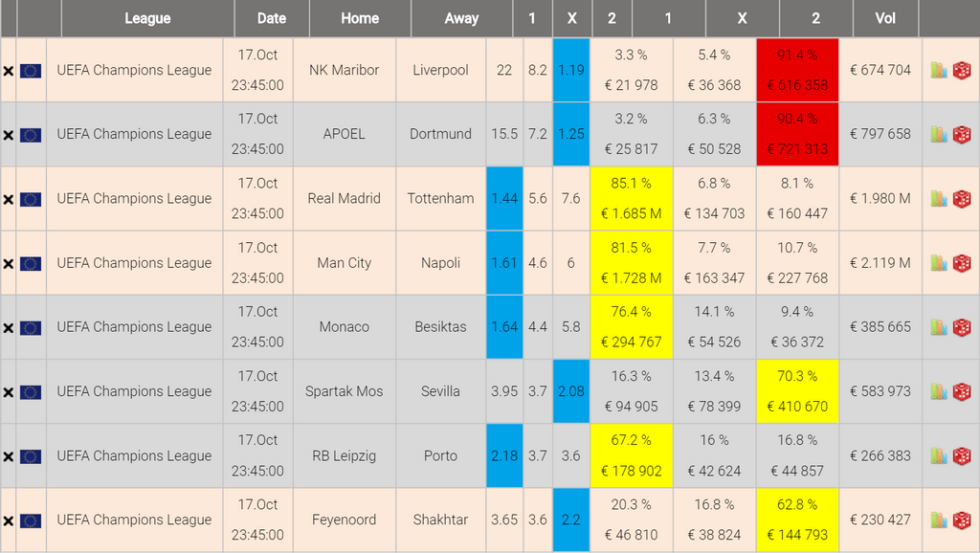
Task: Open bar chart icon for Monaco vs Besiktas
Action: click(x=939, y=327)
